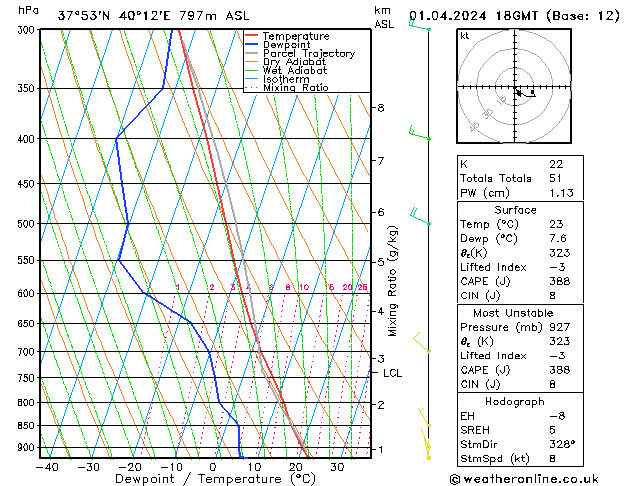Screen dimensions: 629x486
Task: Click the wind barb at 500 hPa
Action: click(x=420, y=217)
